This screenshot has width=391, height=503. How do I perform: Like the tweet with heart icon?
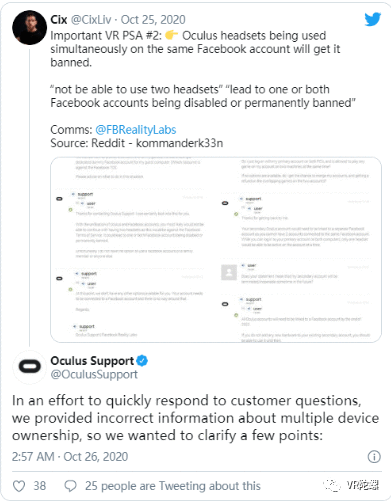(19, 486)
